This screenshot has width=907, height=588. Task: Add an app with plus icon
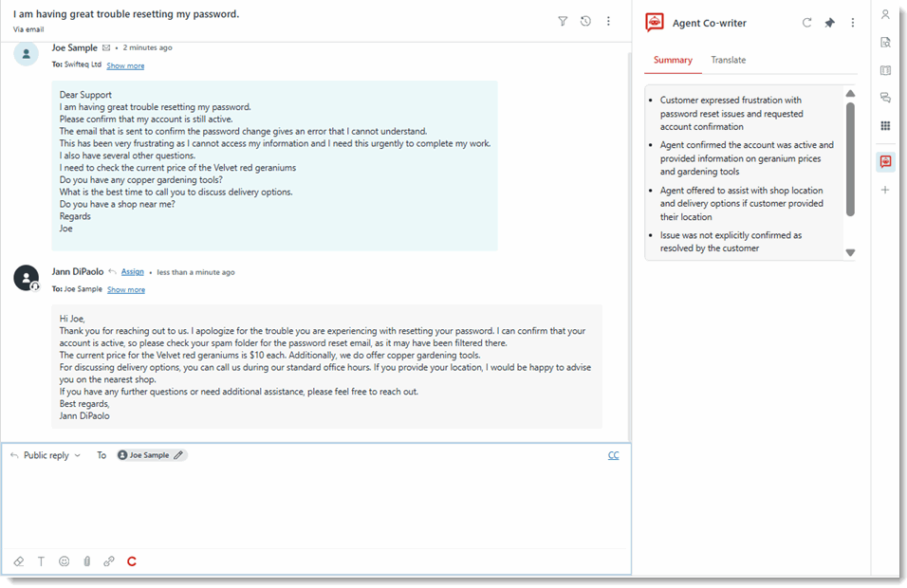885,190
